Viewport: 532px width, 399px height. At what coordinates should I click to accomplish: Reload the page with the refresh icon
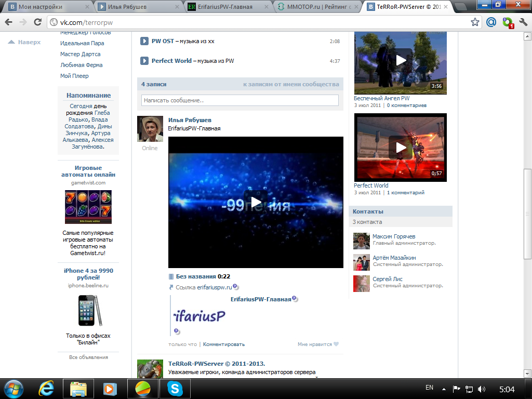coord(37,22)
